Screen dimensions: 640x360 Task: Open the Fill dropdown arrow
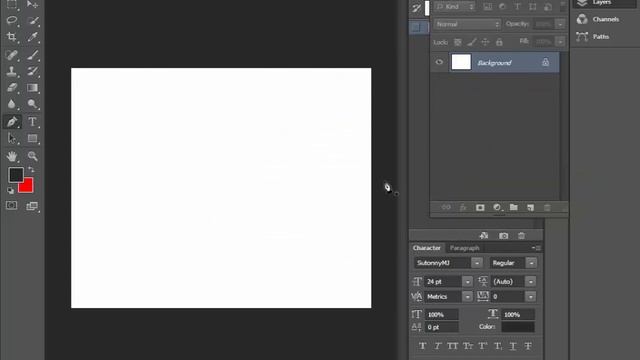(560, 42)
